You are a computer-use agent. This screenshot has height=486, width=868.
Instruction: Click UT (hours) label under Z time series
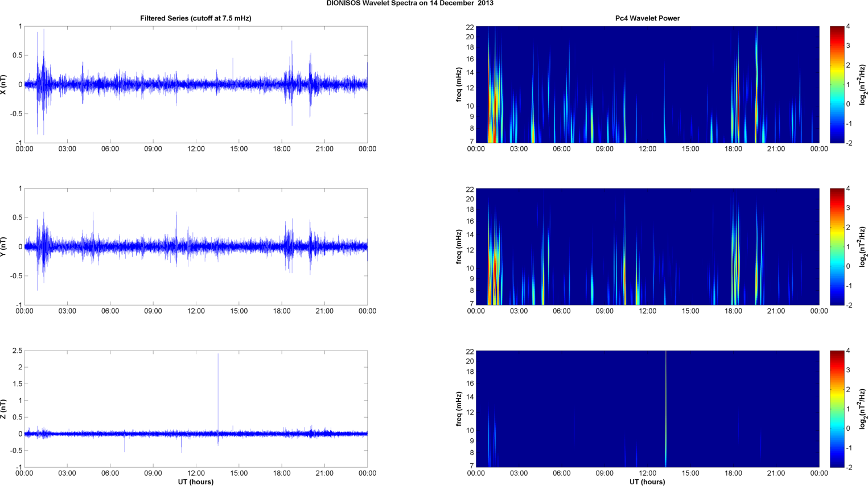(195, 481)
